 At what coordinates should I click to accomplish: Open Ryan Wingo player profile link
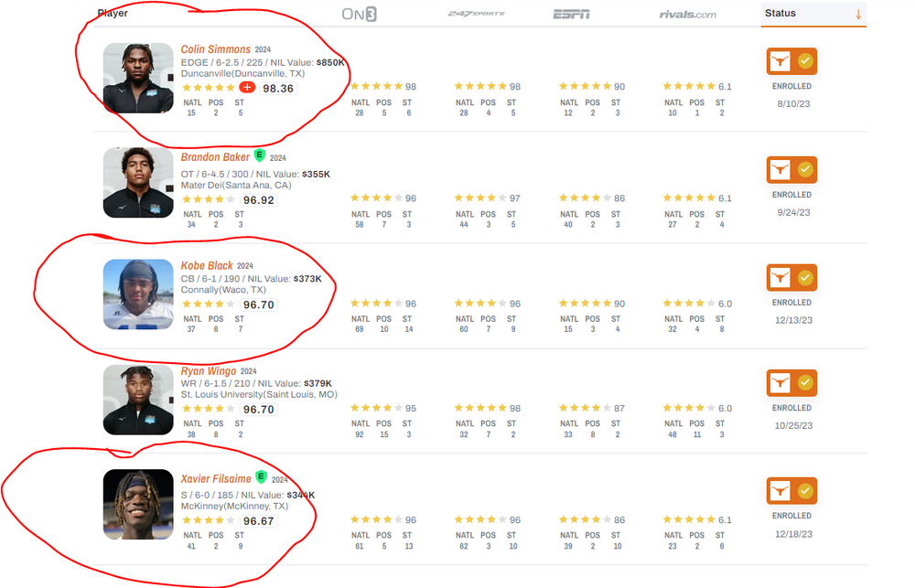click(209, 371)
